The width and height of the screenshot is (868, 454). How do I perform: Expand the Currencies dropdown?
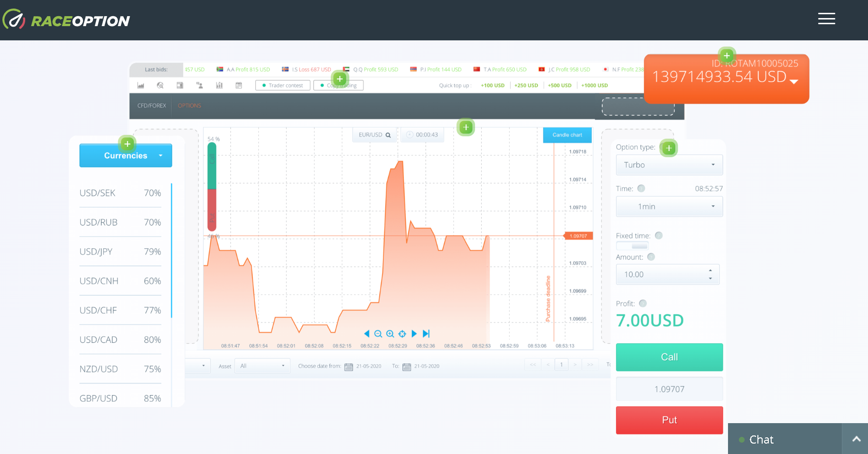point(126,156)
